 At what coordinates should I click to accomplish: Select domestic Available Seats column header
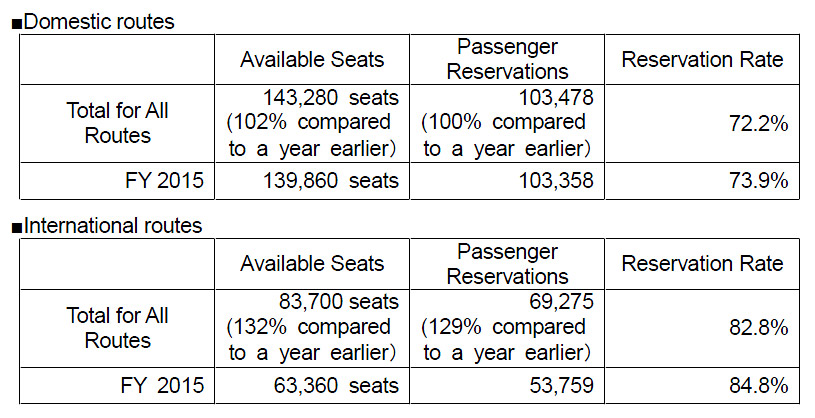[312, 60]
